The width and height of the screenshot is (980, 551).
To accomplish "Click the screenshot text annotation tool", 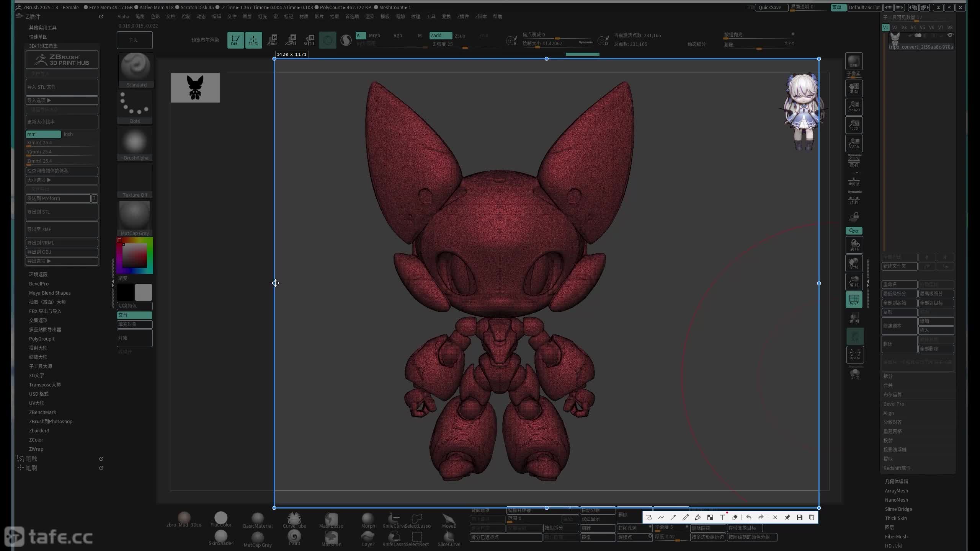I will (x=722, y=517).
